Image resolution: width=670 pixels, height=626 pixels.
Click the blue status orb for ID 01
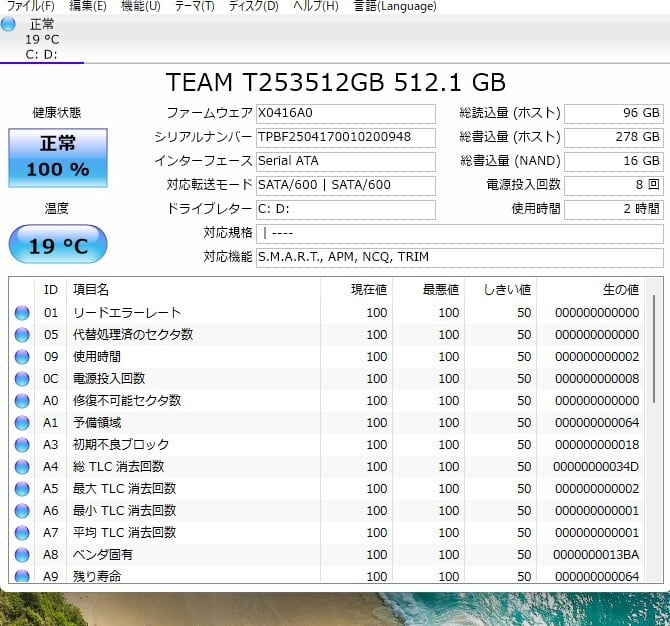pyautogui.click(x=22, y=313)
